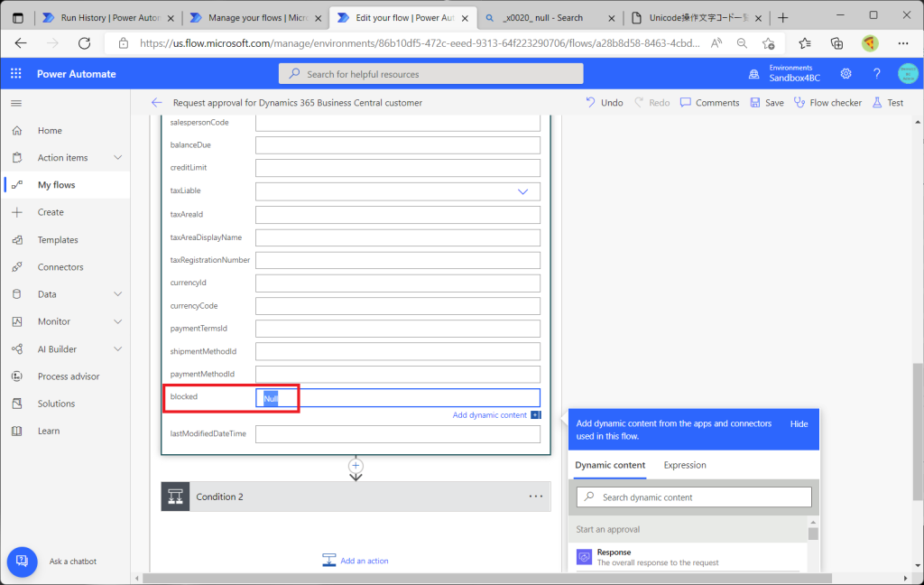Close the Edit your flow browser tab

pyautogui.click(x=465, y=18)
